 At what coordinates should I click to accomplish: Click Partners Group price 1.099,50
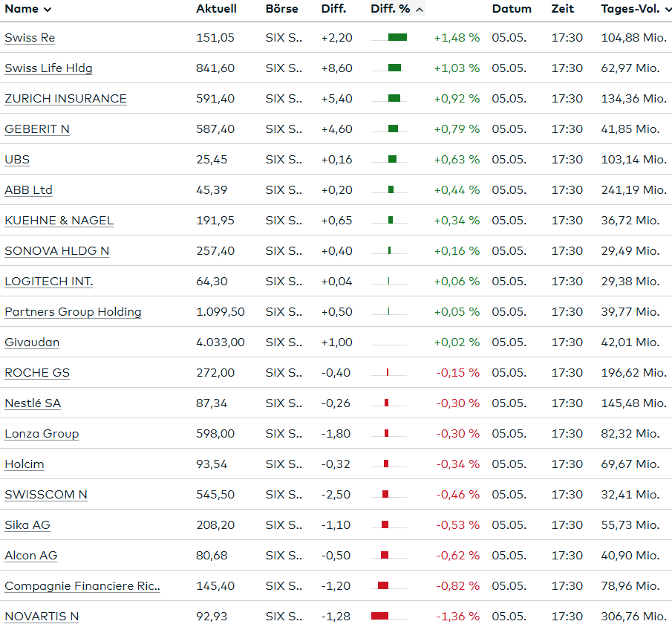pyautogui.click(x=221, y=312)
